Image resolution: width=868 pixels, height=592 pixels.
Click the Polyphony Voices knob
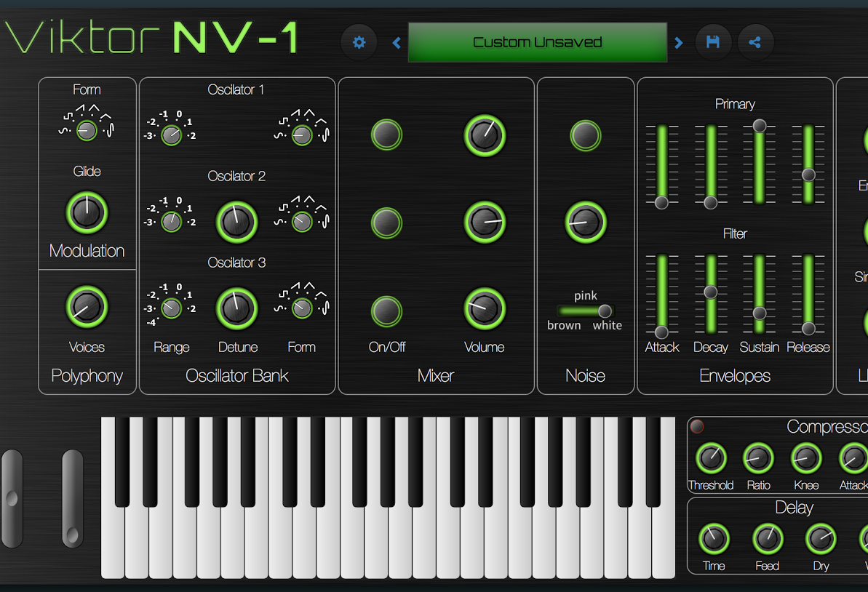click(87, 307)
